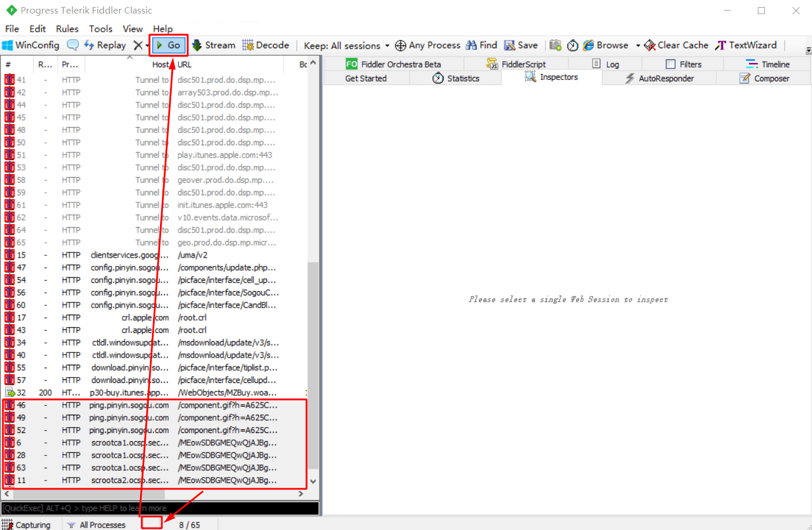
Task: Select session 61 init.itunes.apple.com row
Action: coord(155,205)
